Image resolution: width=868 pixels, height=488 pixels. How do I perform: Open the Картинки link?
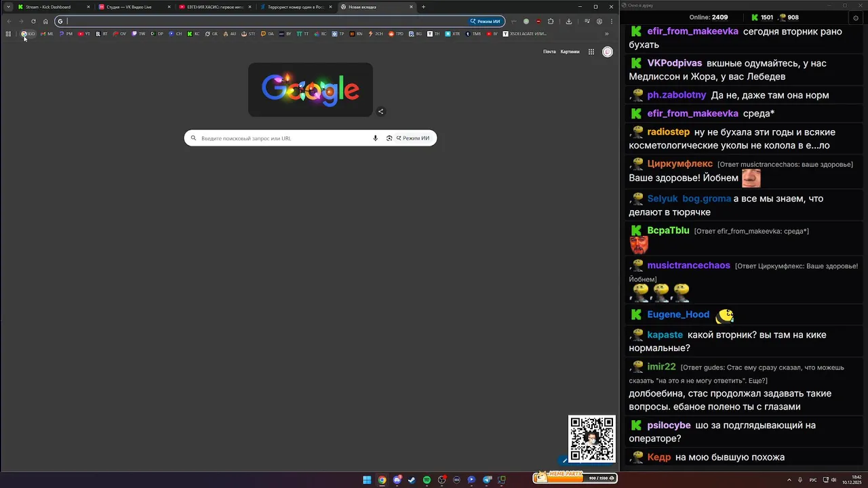pos(570,52)
